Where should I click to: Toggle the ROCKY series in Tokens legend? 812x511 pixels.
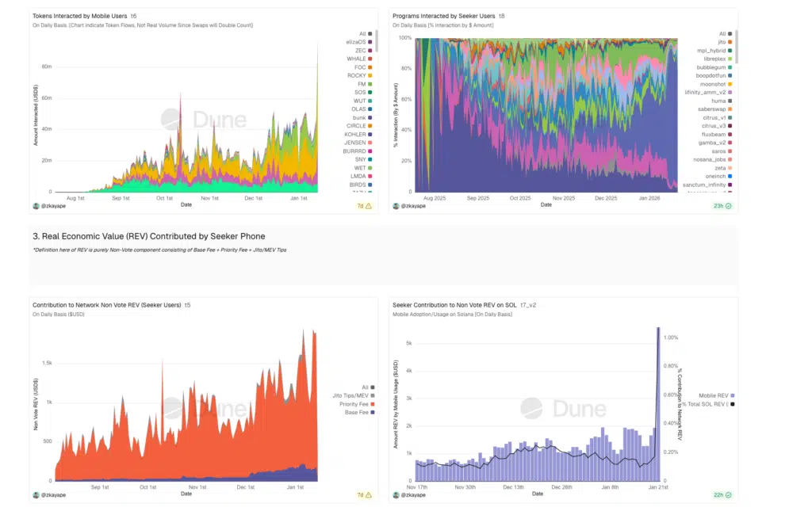(355, 75)
